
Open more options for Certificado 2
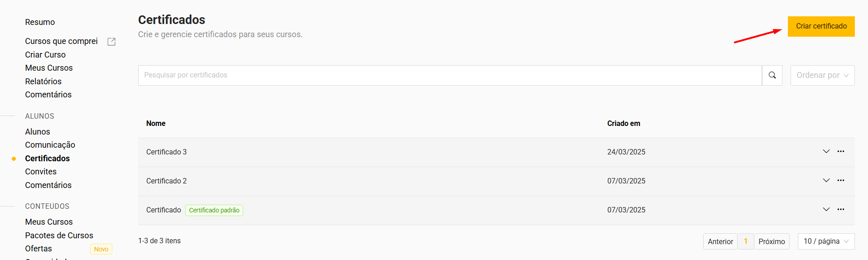coord(841,180)
